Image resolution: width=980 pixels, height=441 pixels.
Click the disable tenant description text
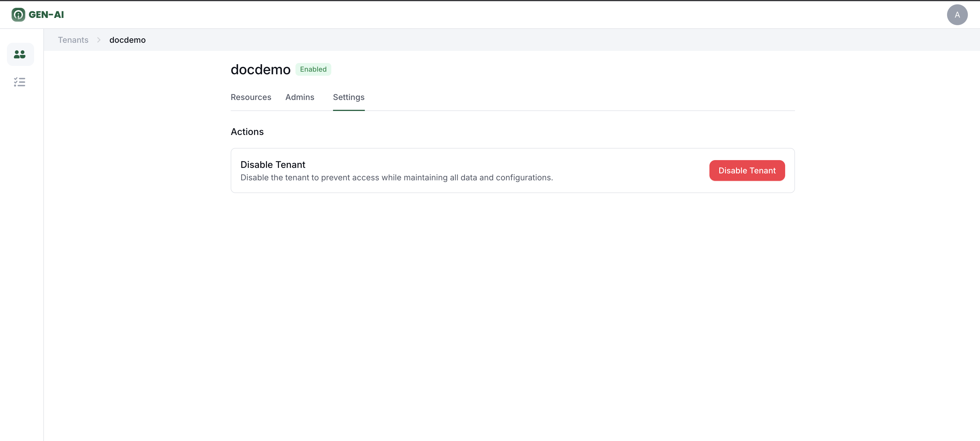pyautogui.click(x=396, y=177)
